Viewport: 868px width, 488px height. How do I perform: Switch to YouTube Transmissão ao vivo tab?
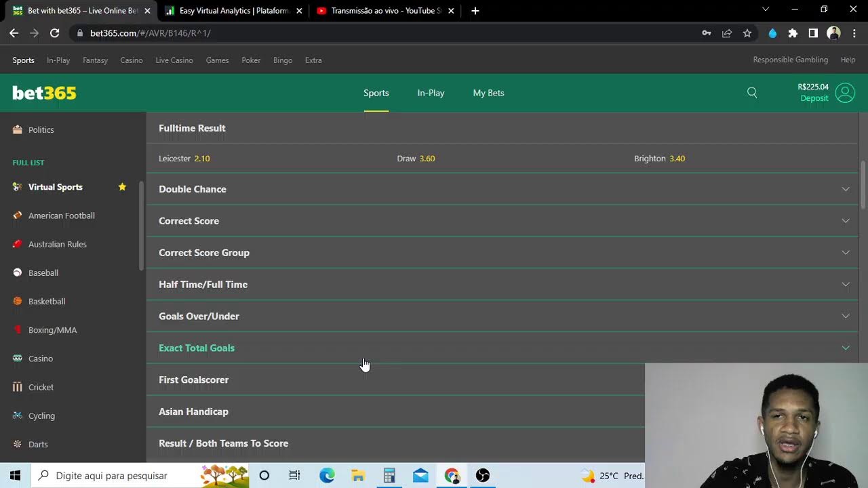click(x=385, y=11)
